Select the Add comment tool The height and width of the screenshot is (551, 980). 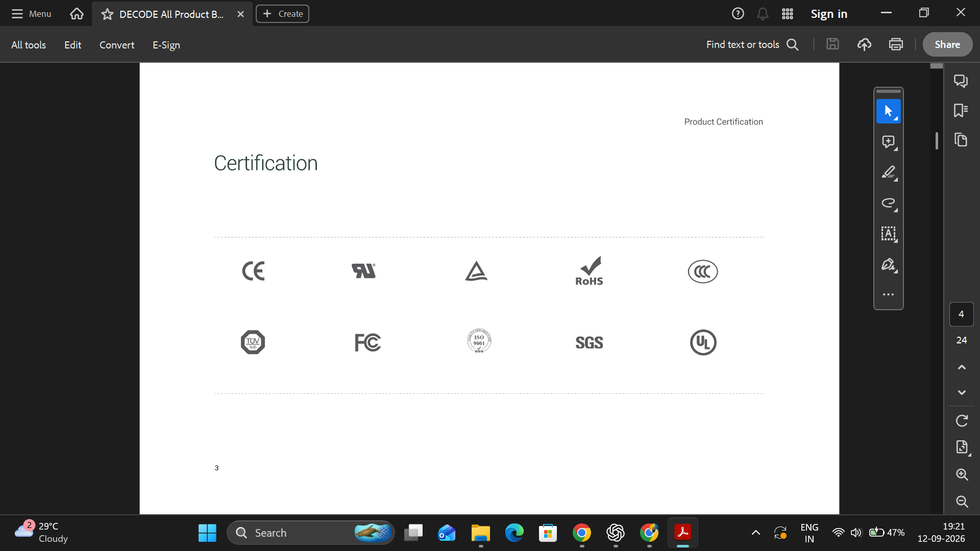889,142
